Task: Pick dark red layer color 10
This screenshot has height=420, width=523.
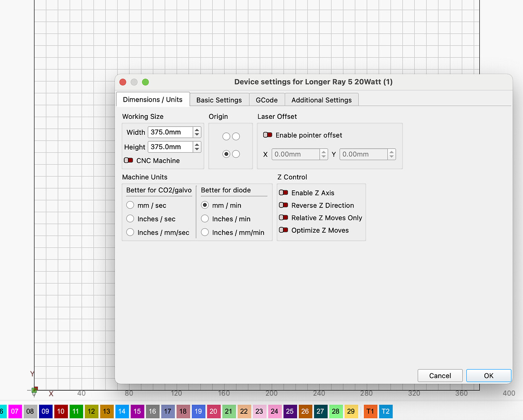Action: (x=61, y=411)
